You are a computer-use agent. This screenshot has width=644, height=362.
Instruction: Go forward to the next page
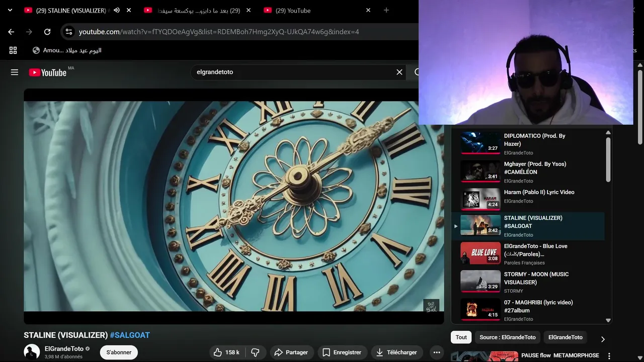(29, 32)
